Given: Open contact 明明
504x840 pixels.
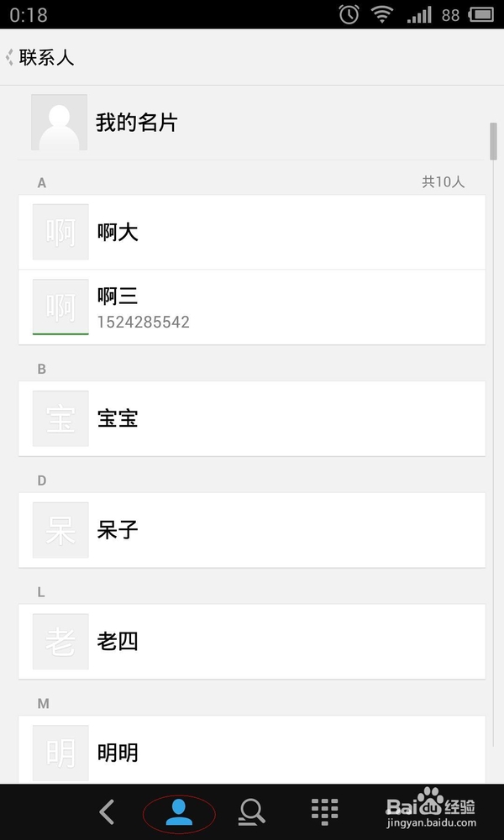Looking at the screenshot, I should [x=252, y=750].
